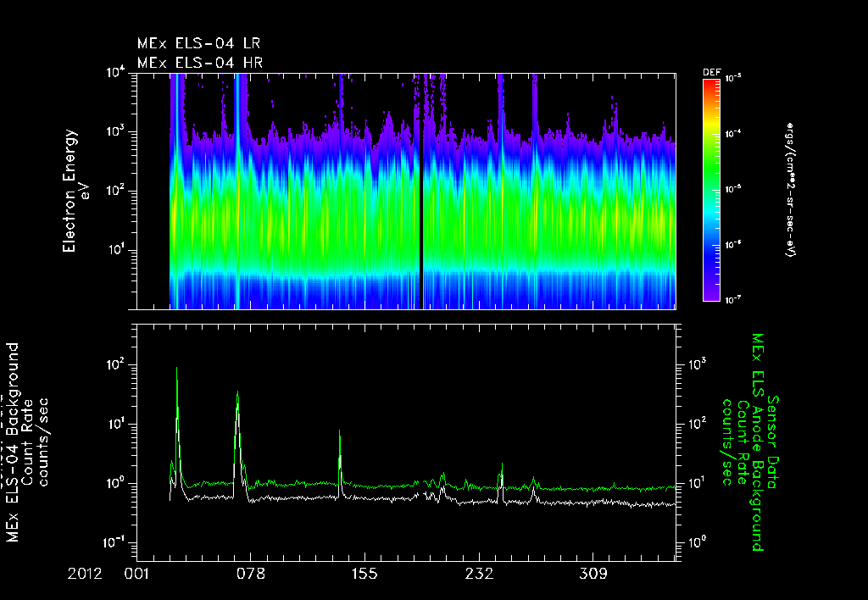The height and width of the screenshot is (600, 868).
Task: Click the 'MEx ELS-04 Background' left axis label
Action: point(13,442)
